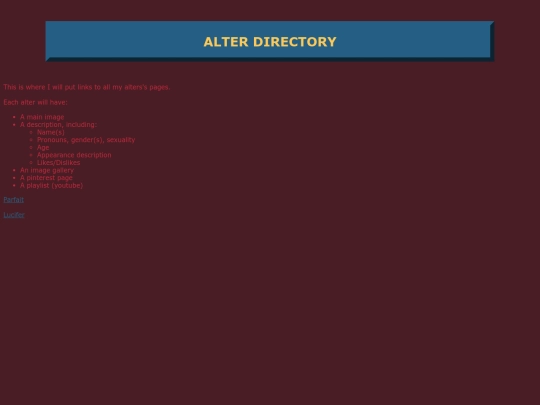
Task: Click the 'Appearance description' sub-bullet
Action: pyautogui.click(x=74, y=155)
